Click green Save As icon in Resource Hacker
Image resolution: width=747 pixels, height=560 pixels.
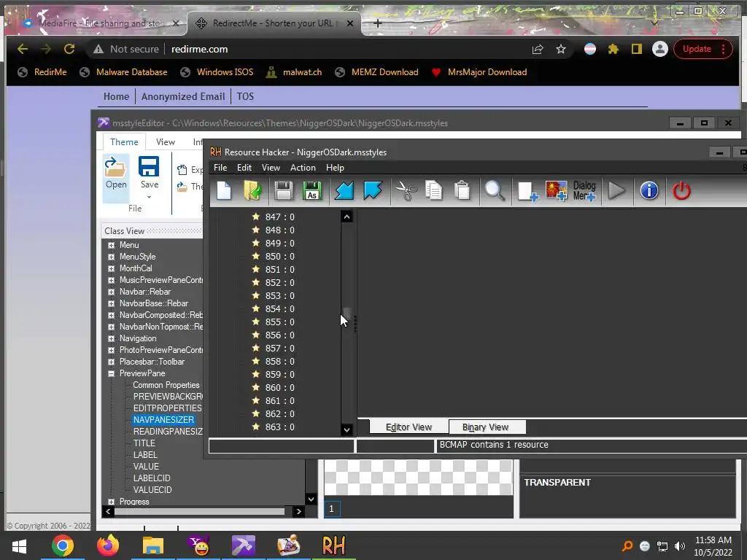click(x=312, y=191)
